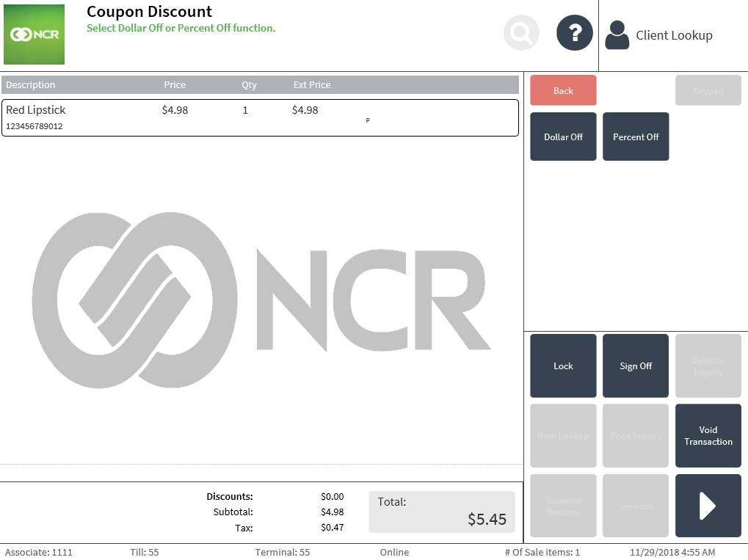Click the Red Lipstick price $4.98
The image size is (748, 560).
175,110
